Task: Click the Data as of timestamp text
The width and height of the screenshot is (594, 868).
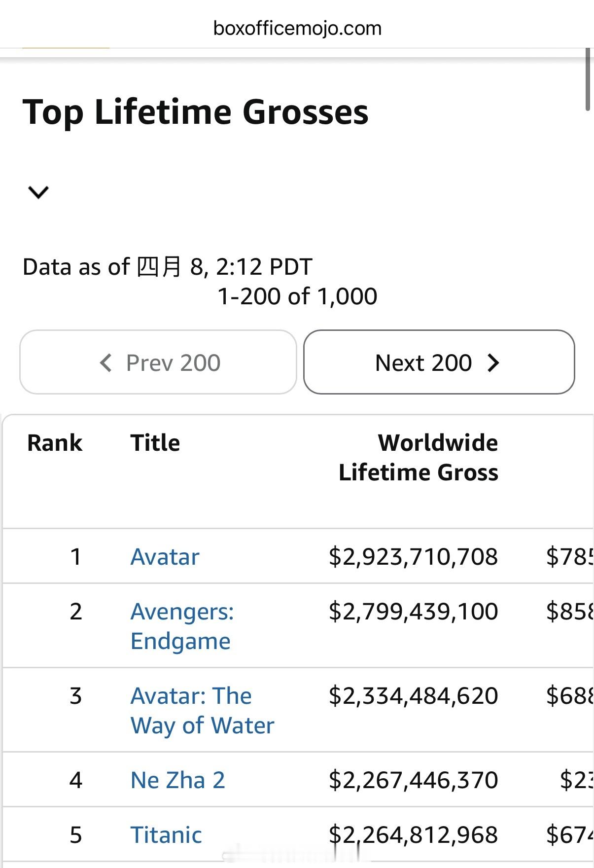Action: tap(168, 267)
